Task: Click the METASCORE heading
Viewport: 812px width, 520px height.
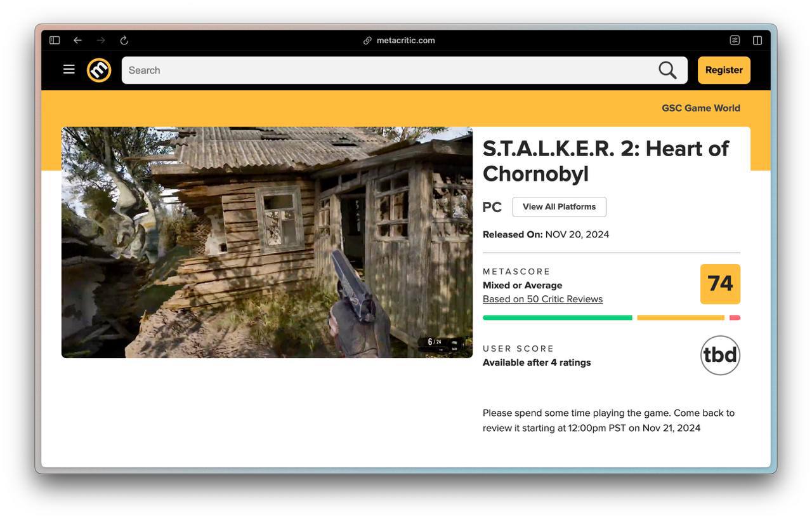Action: tap(516, 272)
